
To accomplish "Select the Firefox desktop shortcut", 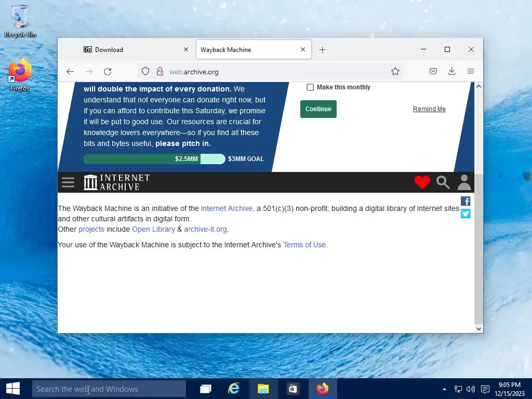I will [x=20, y=75].
